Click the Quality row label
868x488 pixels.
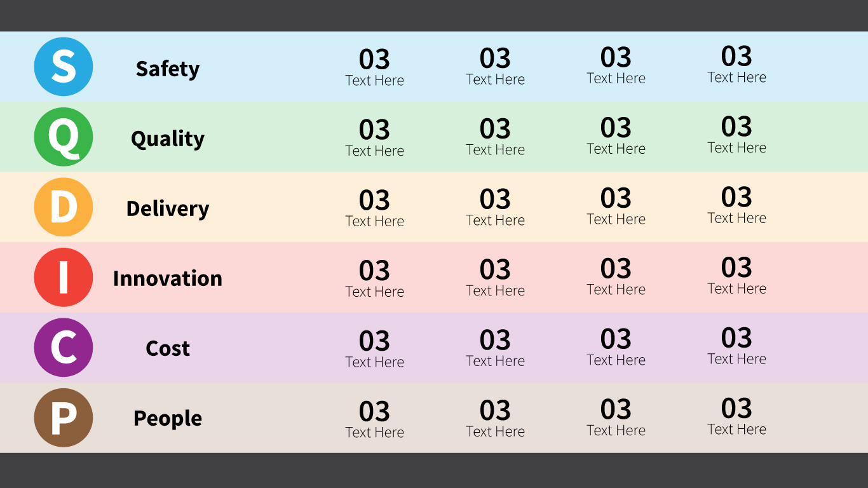pyautogui.click(x=168, y=139)
